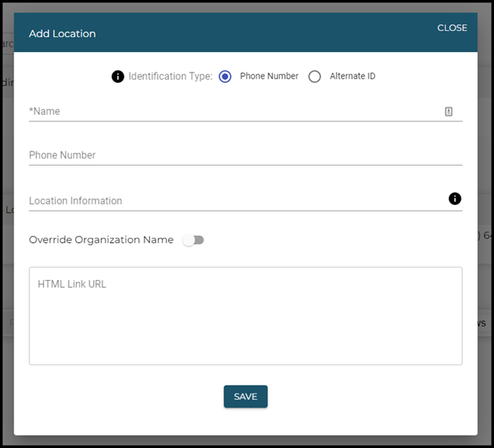Screen dimensions: 494x448
Task: Click empty area of the dialog header bar
Action: 260,33
